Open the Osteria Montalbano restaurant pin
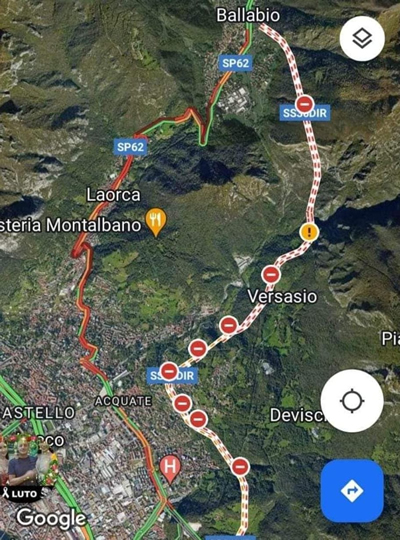 (156, 221)
